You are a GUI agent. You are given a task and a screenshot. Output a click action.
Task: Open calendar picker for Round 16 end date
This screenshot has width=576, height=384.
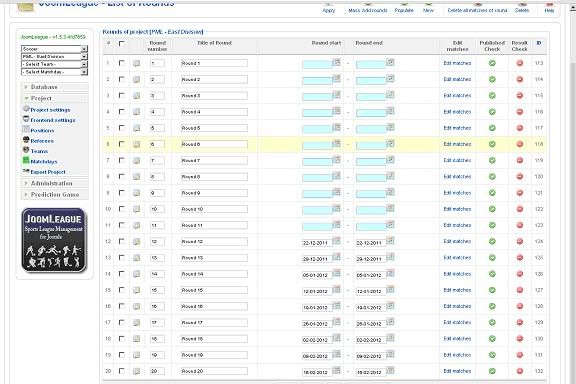coord(390,305)
